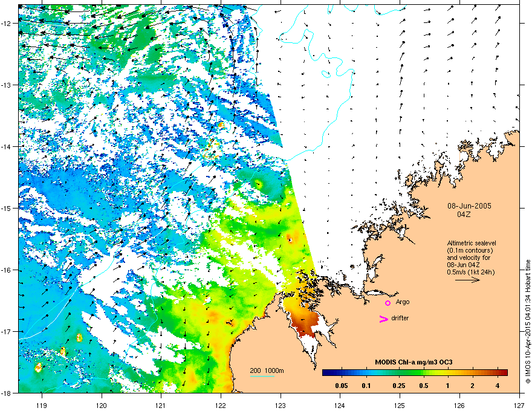Click the '08-Jun-2005' date label
The height and width of the screenshot is (411, 532).
[x=469, y=206]
